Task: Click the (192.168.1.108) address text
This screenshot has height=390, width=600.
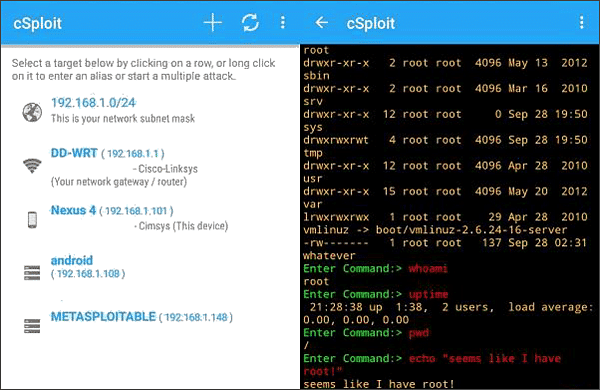Action: click(x=88, y=274)
